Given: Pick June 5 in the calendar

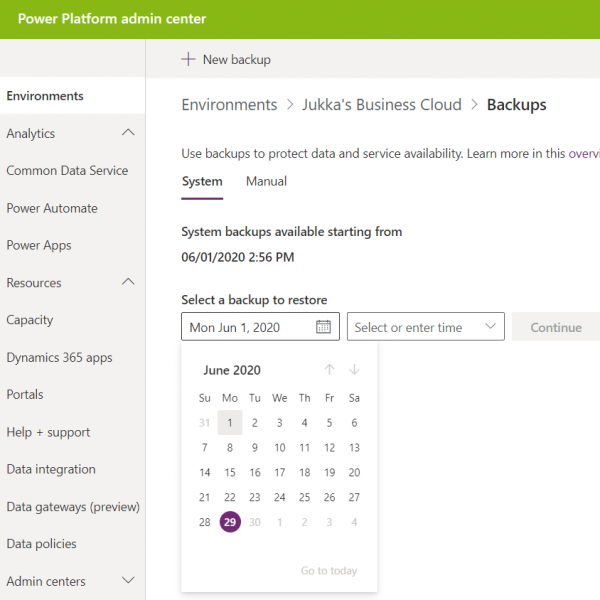Looking at the screenshot, I should coord(329,422).
